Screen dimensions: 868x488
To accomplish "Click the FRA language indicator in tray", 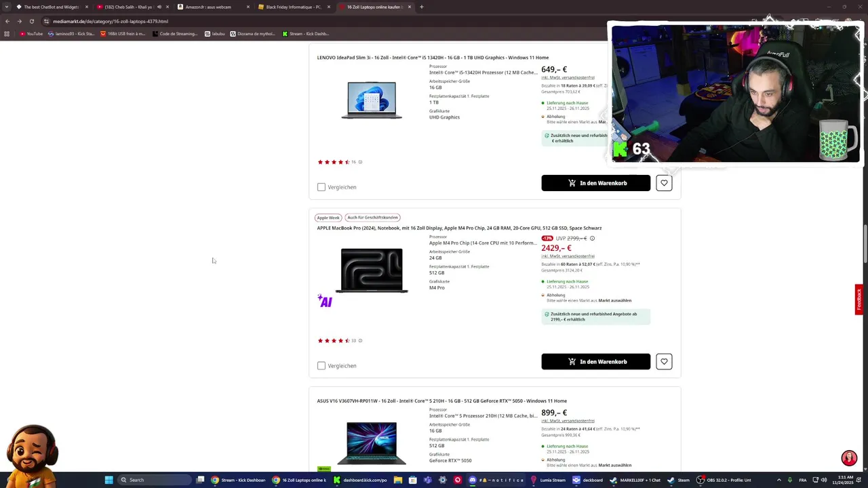I will 803,480.
